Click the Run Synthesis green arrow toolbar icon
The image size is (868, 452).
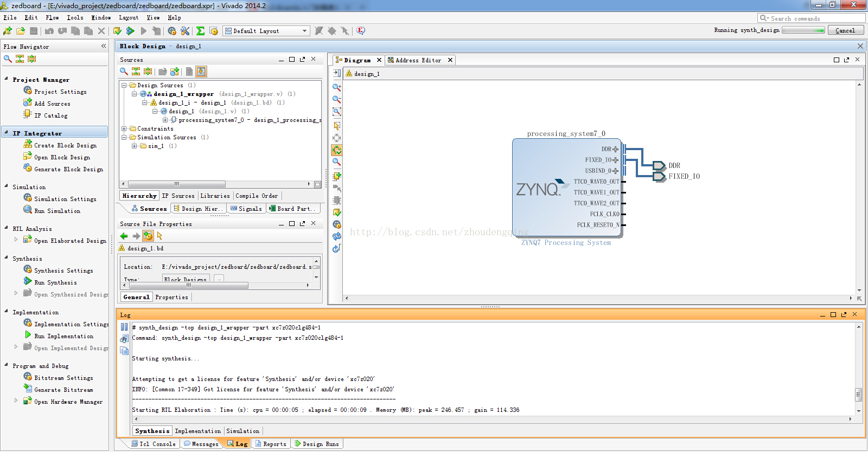click(130, 31)
